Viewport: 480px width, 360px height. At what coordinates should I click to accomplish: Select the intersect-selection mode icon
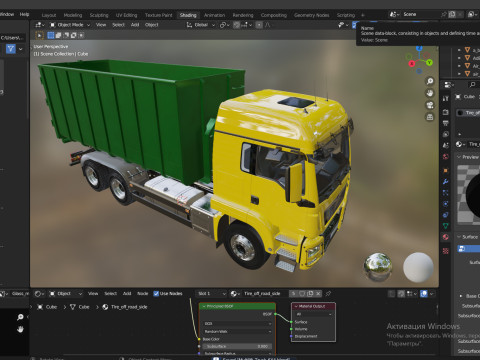pyautogui.click(x=81, y=35)
